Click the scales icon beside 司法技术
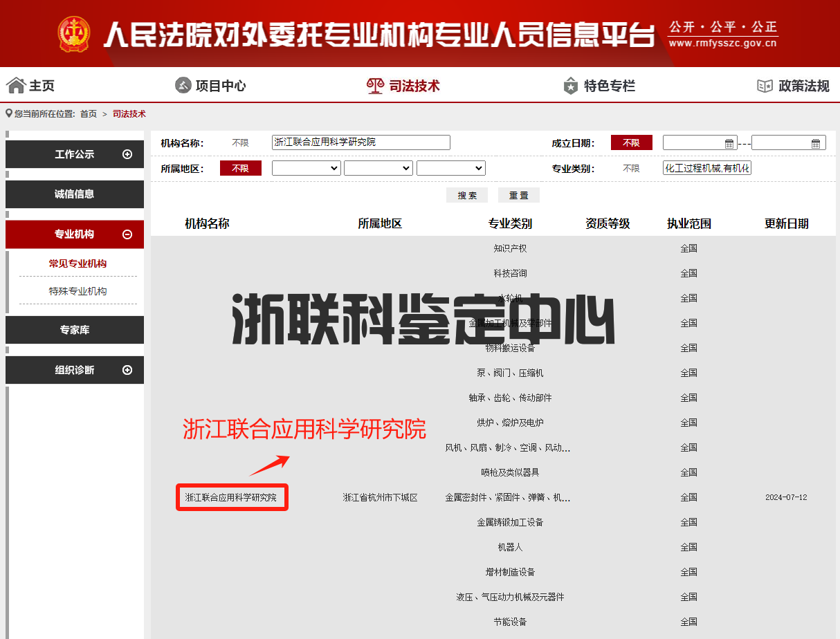The width and height of the screenshot is (840, 639). pos(374,86)
